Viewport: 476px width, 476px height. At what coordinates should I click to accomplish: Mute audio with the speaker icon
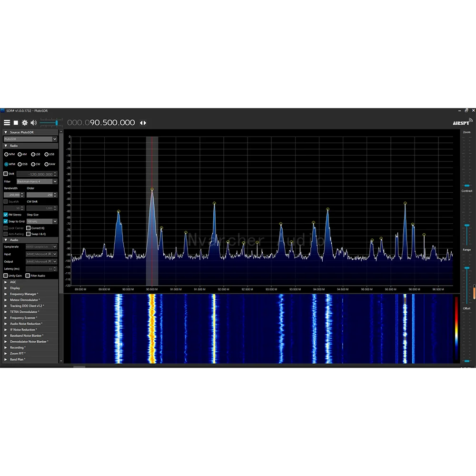click(x=33, y=123)
